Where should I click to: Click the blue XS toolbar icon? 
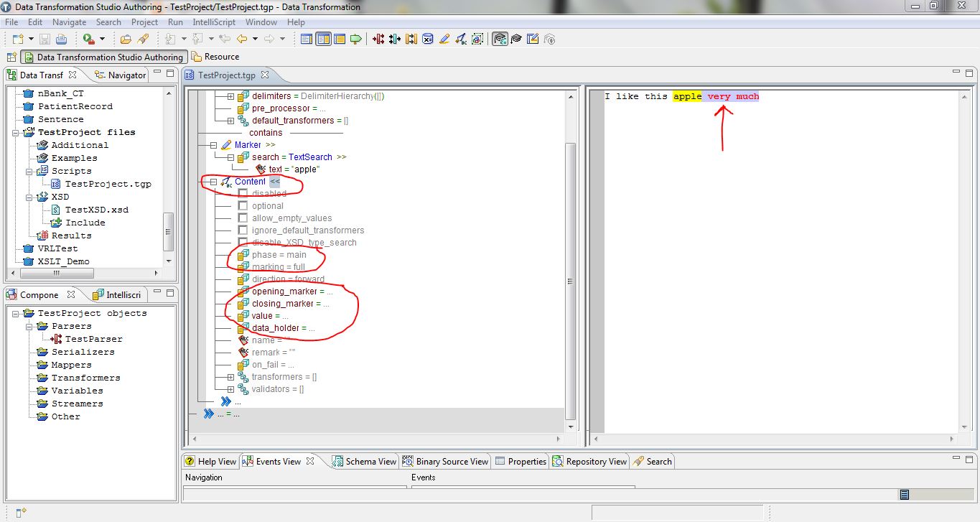tap(427, 39)
